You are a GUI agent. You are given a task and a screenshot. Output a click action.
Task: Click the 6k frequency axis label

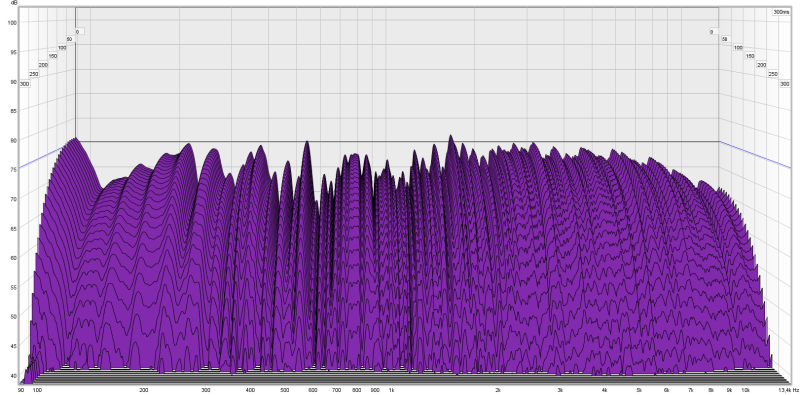tap(667, 390)
